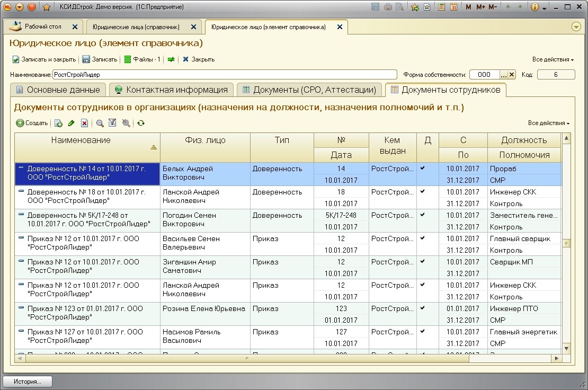Click the green pencil edit icon
The height and width of the screenshot is (390, 588).
click(72, 123)
